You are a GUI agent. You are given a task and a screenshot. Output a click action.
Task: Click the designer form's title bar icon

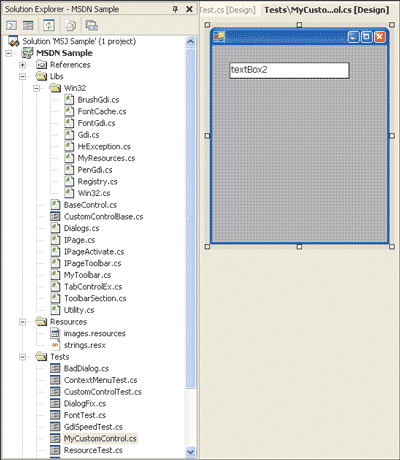coord(219,37)
